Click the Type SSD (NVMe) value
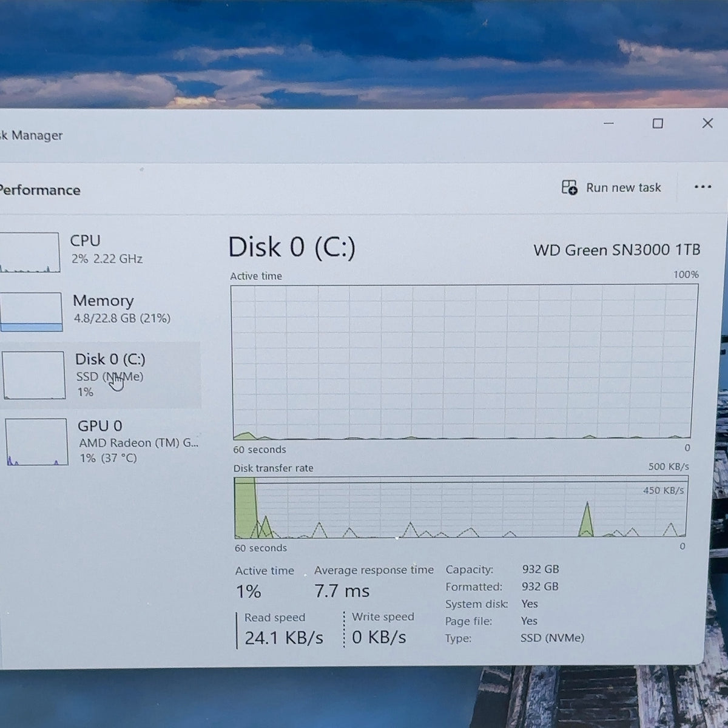728x728 pixels. 552,638
